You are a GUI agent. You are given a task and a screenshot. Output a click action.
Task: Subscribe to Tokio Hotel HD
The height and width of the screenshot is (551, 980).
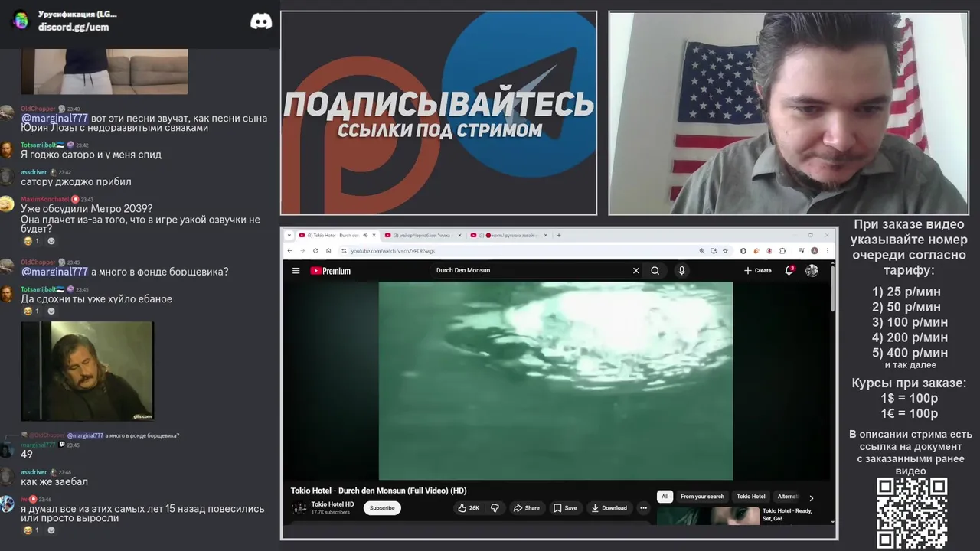(x=382, y=507)
